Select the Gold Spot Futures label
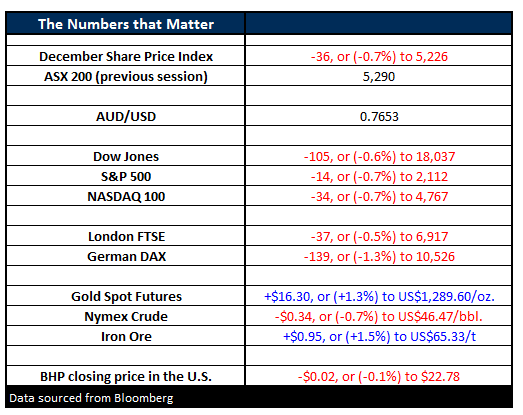This screenshot has height=415, width=523. 126,297
